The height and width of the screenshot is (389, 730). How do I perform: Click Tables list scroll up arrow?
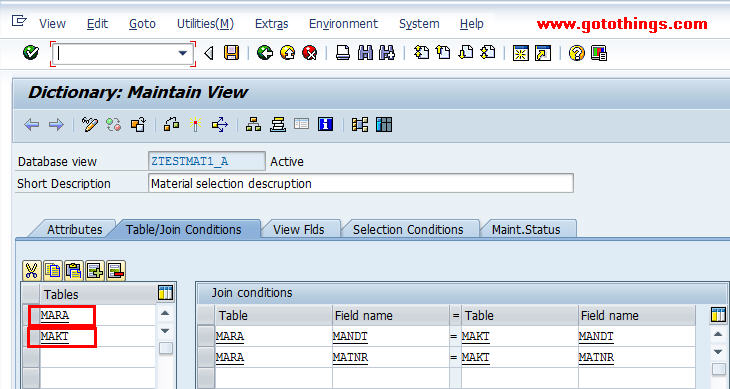coord(165,314)
